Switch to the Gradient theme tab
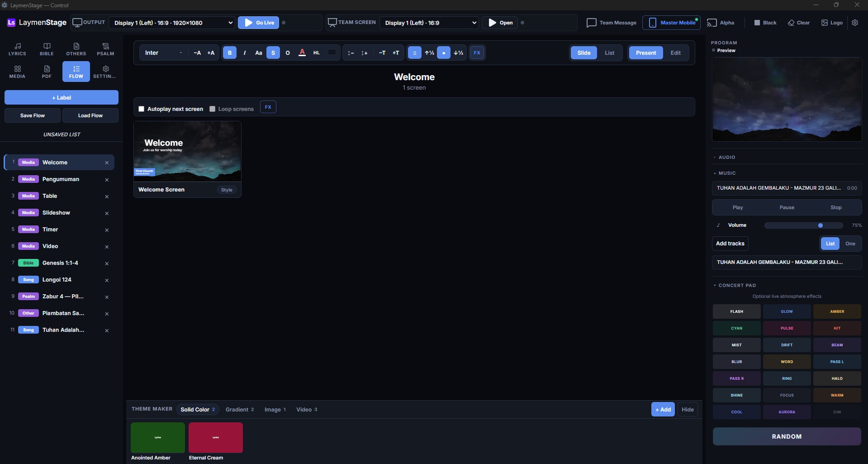 tap(240, 410)
